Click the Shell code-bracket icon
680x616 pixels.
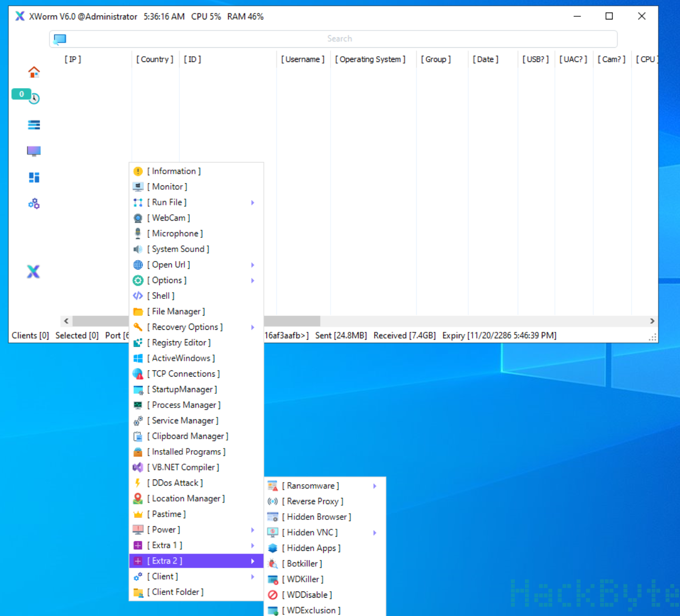[138, 296]
